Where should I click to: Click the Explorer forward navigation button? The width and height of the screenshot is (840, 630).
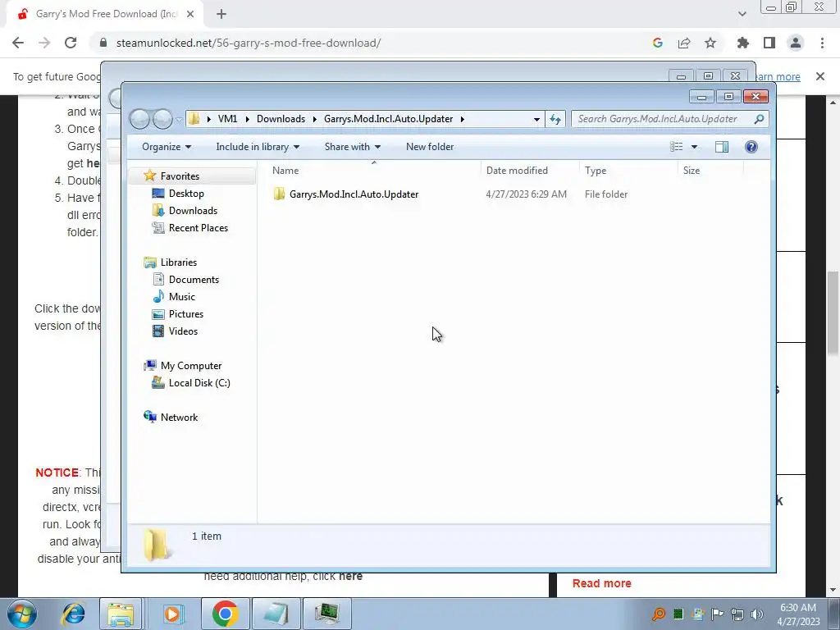[x=162, y=119]
